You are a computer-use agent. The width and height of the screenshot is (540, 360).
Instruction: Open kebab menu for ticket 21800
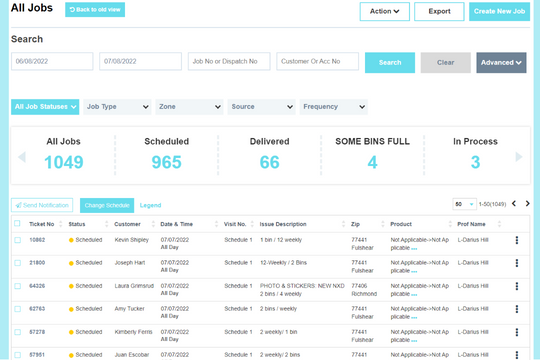(517, 263)
